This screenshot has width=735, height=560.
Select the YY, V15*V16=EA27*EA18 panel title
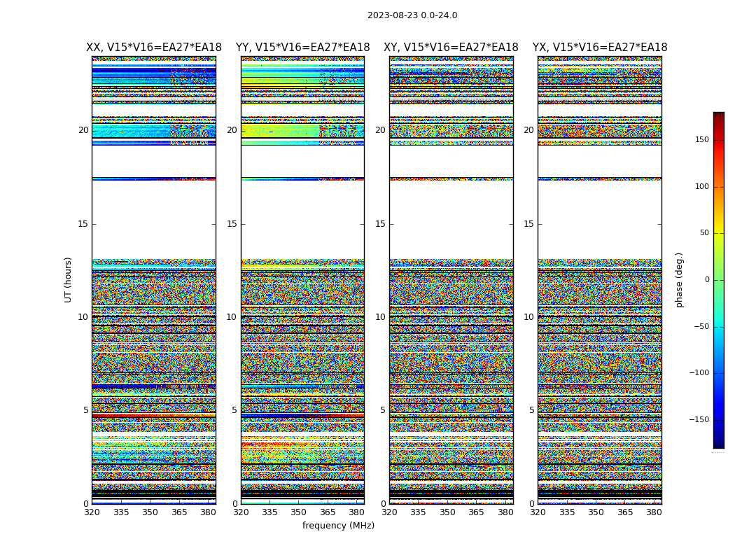(303, 48)
